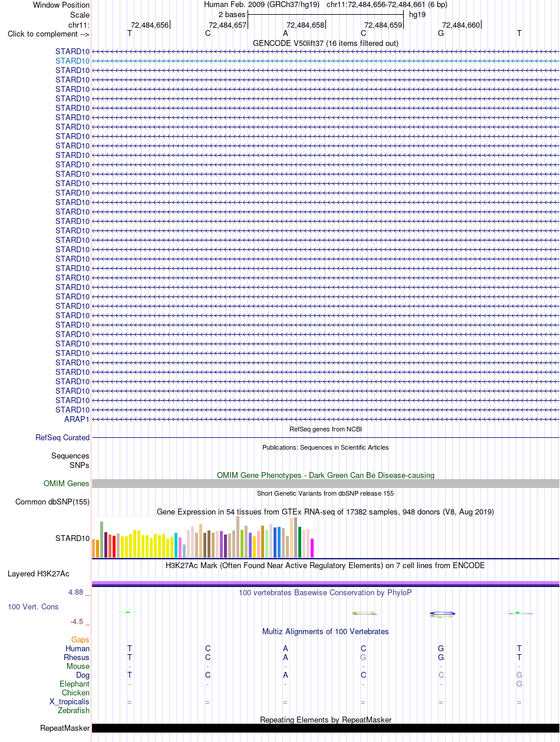Click the RefSeq Curated blue intron line
Viewport: 560px width, 742px height.
[x=325, y=438]
